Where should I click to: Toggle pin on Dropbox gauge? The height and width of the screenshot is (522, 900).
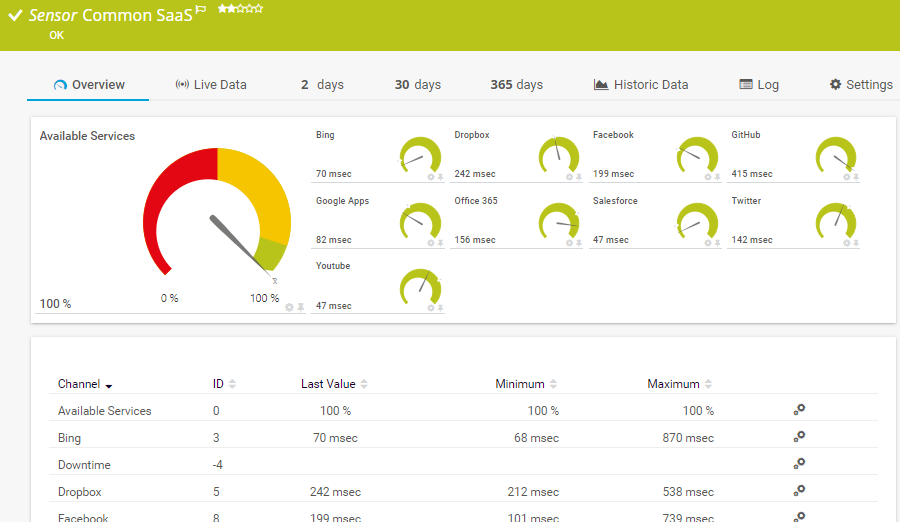[579, 177]
